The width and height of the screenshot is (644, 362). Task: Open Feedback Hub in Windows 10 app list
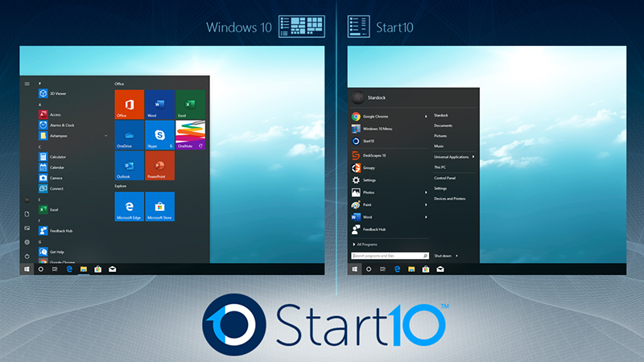56,231
